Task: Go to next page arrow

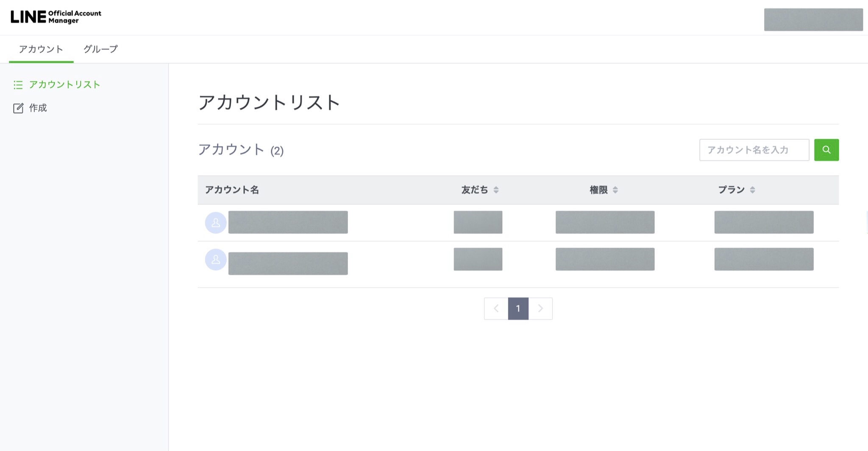Action: (540, 308)
